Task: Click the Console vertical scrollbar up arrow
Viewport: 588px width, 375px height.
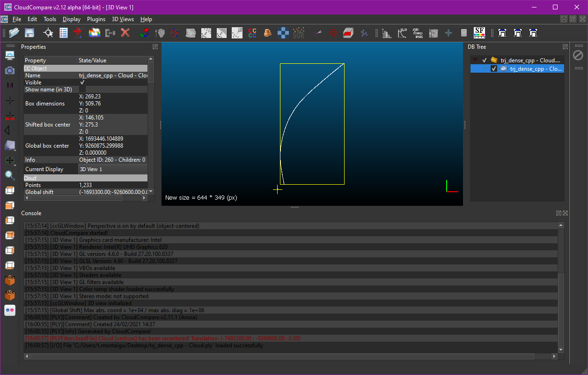Action: [561, 225]
